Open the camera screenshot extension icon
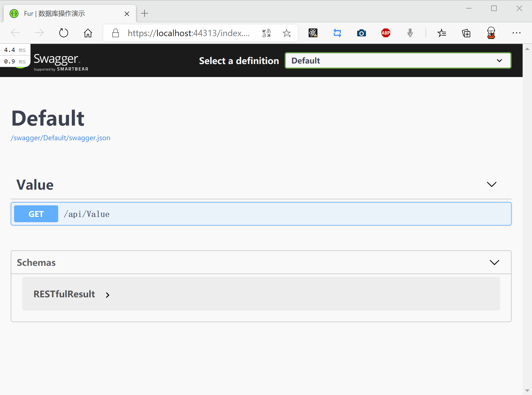This screenshot has height=395, width=532. point(361,33)
